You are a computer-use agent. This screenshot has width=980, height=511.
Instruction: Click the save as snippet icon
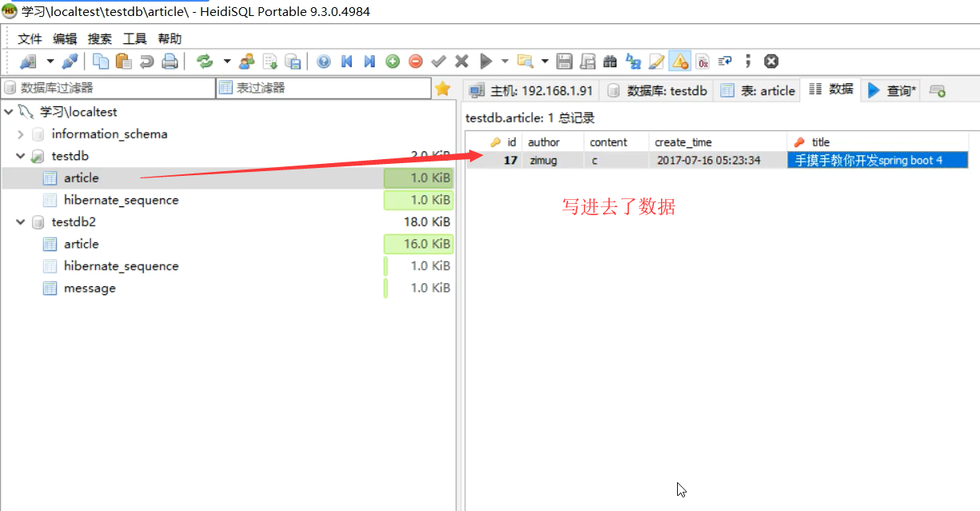tap(588, 62)
